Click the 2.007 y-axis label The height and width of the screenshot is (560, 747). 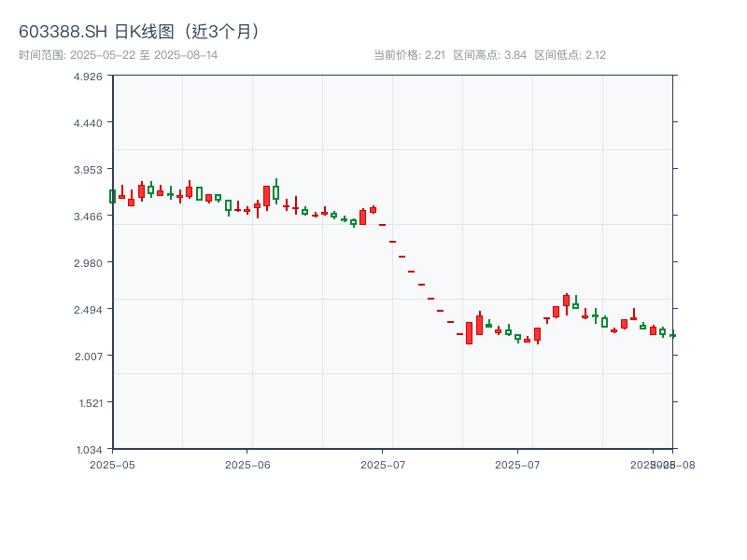(88, 357)
